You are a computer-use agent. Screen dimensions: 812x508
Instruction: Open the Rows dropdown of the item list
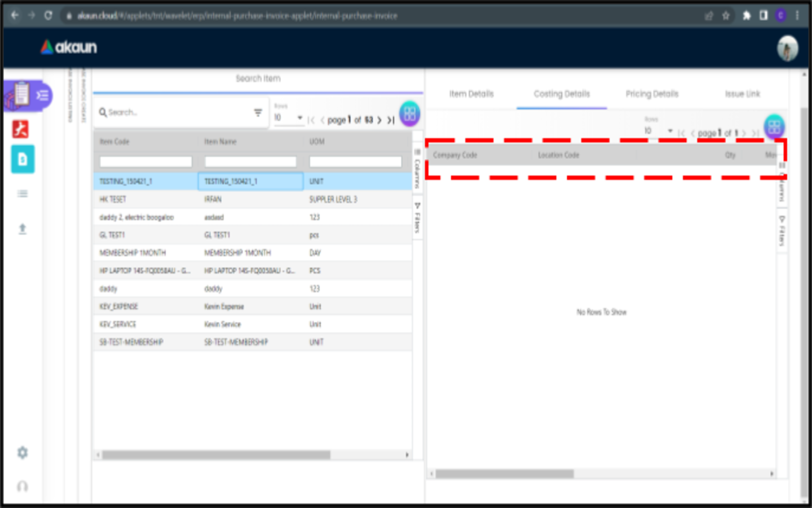click(288, 117)
